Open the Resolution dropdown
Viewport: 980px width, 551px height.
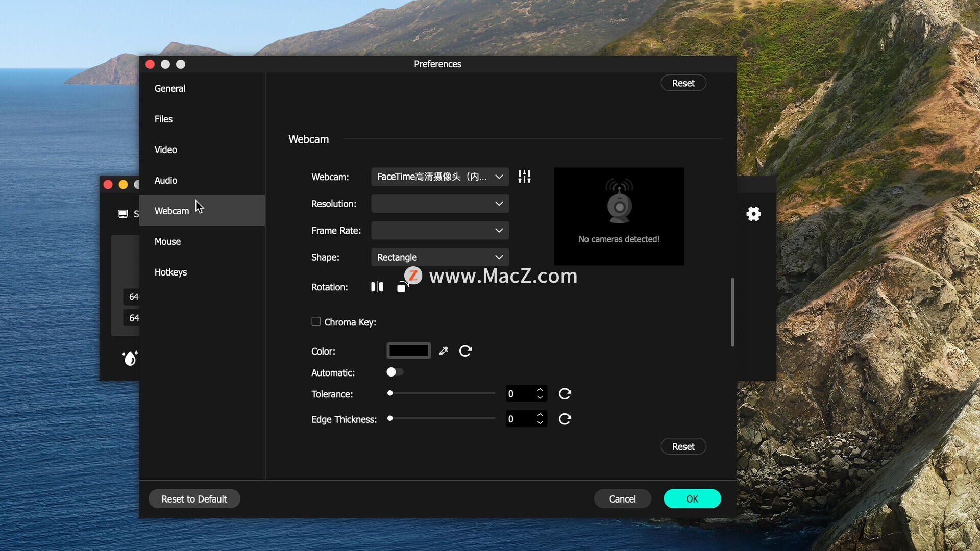click(439, 204)
